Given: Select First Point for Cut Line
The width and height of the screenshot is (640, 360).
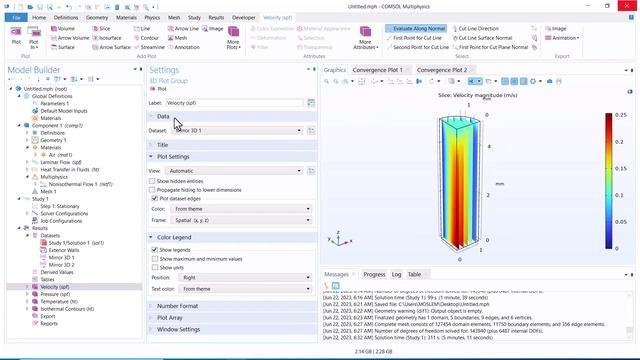Looking at the screenshot, I should 414,38.
